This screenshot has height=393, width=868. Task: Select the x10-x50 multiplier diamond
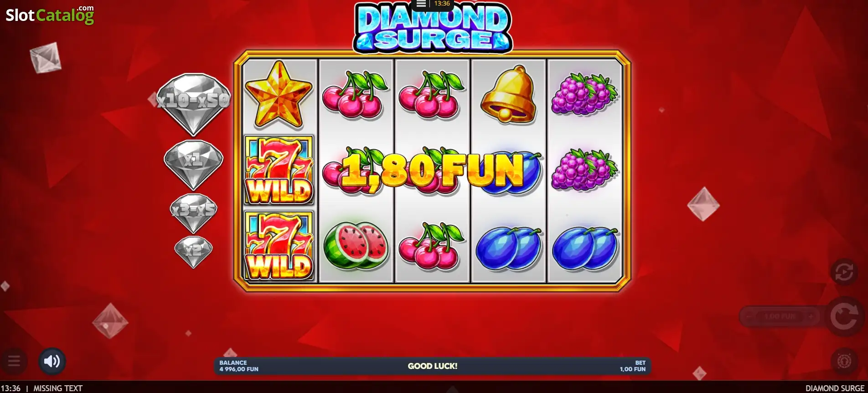tap(193, 104)
